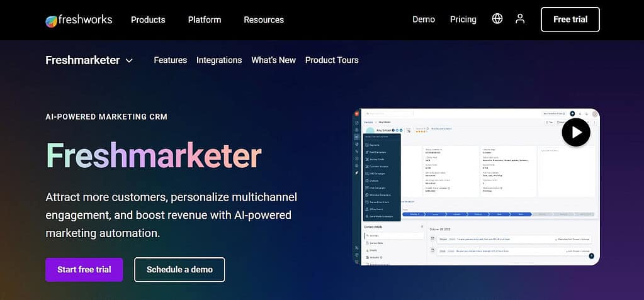Open the Resources menu
This screenshot has height=300, width=644.
pyautogui.click(x=264, y=19)
